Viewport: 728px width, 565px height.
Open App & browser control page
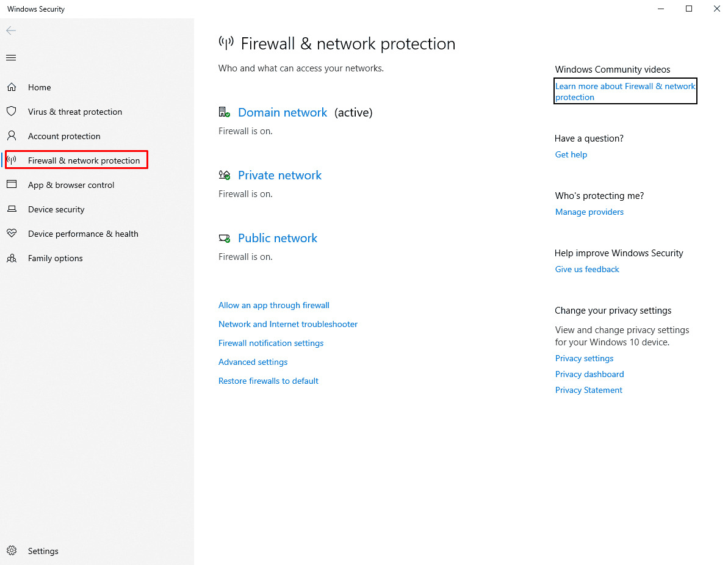point(71,185)
